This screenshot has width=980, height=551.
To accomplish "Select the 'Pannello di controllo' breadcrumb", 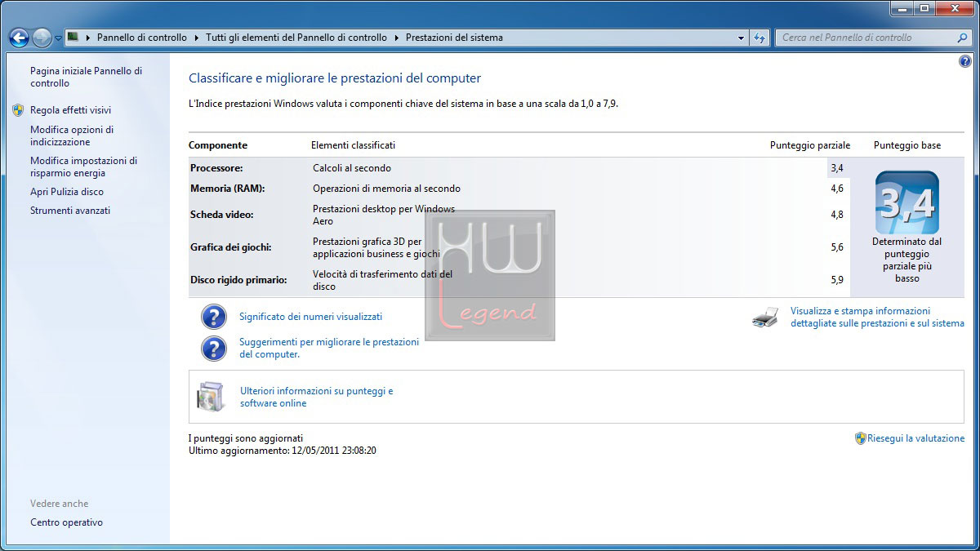I will coord(142,38).
